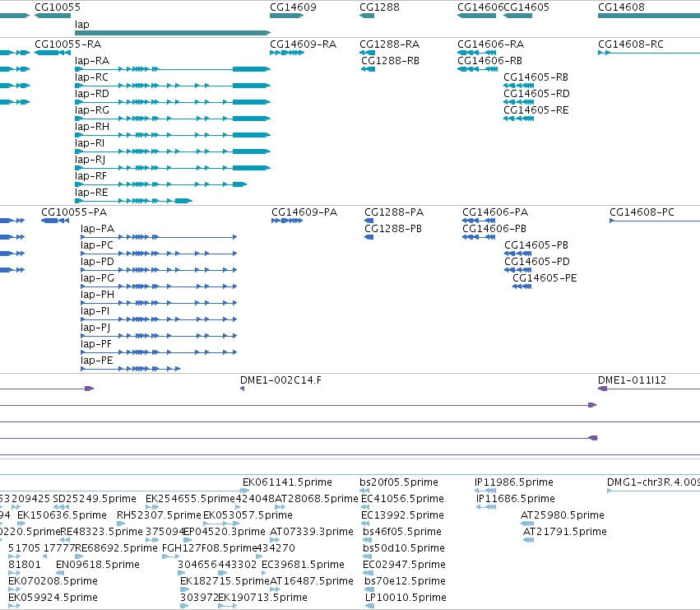
Task: Open the DME1-011I12 clone label
Action: (x=633, y=380)
